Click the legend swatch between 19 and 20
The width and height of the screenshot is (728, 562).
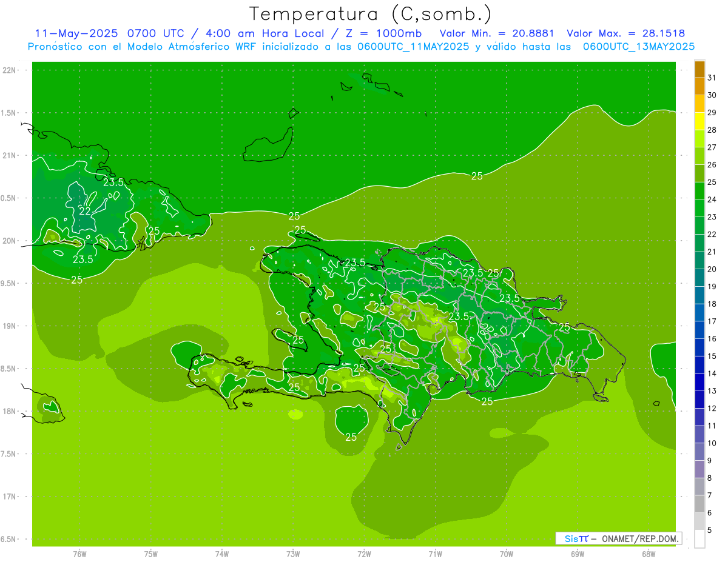[x=699, y=278]
